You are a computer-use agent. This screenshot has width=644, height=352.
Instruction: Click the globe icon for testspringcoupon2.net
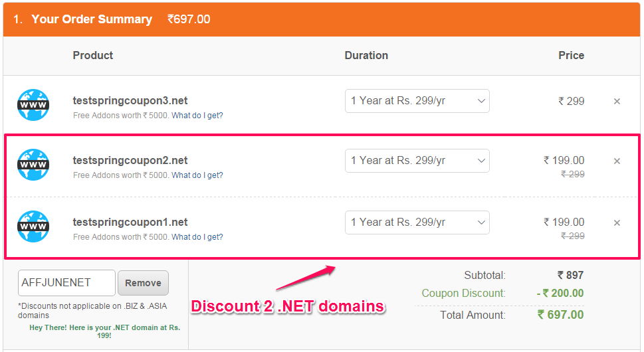click(x=33, y=165)
